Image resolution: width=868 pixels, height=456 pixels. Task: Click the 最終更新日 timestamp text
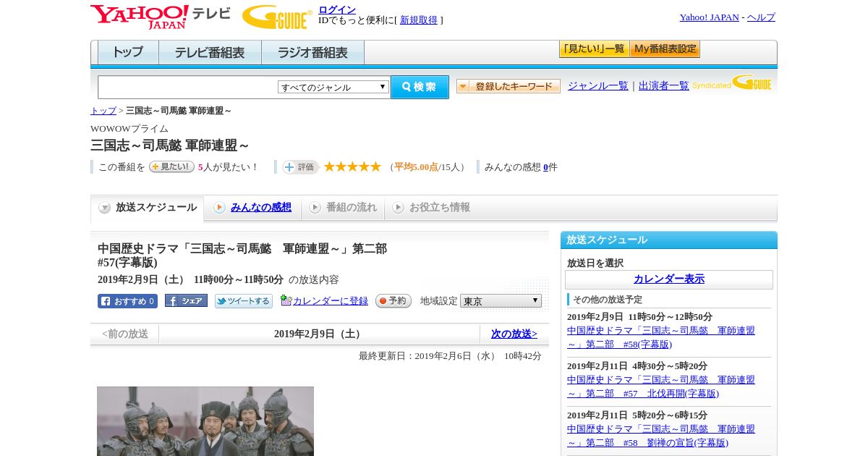pyautogui.click(x=450, y=356)
